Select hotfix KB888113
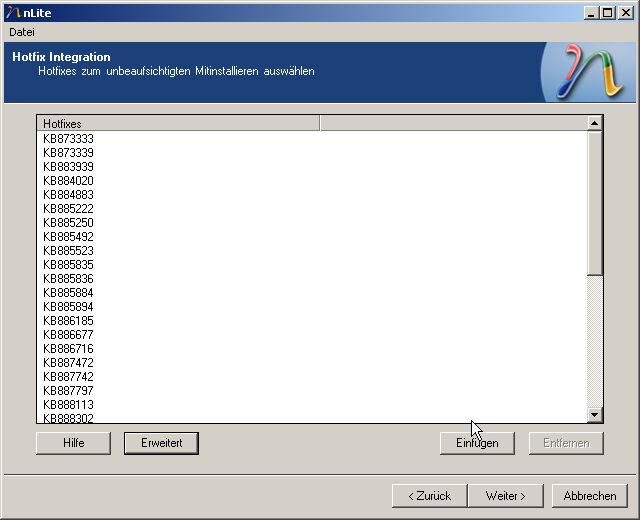 [x=68, y=405]
